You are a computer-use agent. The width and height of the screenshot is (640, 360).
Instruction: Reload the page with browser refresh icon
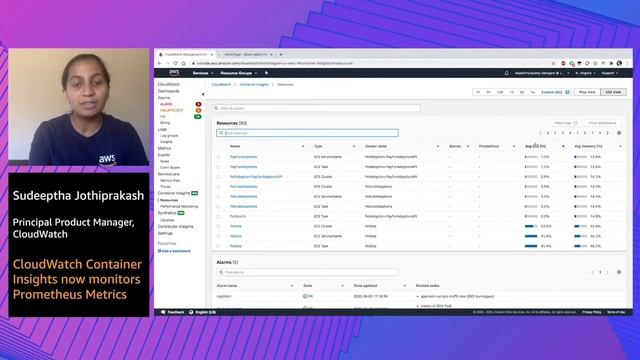coord(176,63)
